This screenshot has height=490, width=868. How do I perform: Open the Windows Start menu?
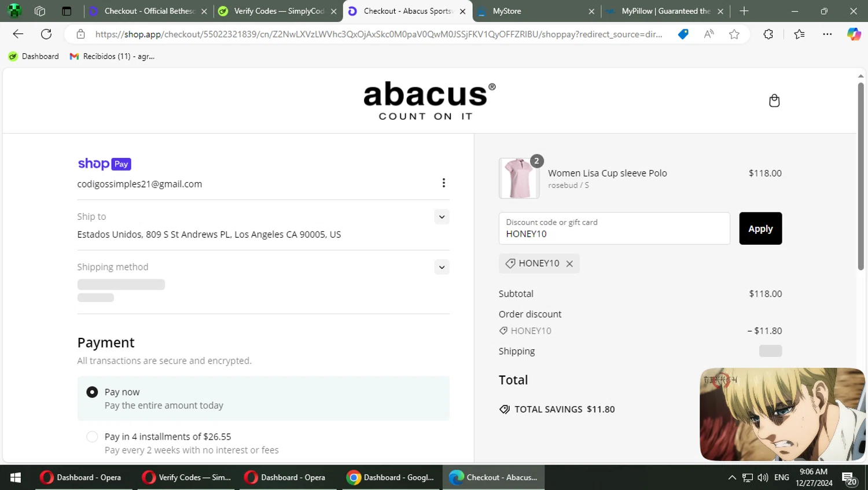click(x=16, y=477)
